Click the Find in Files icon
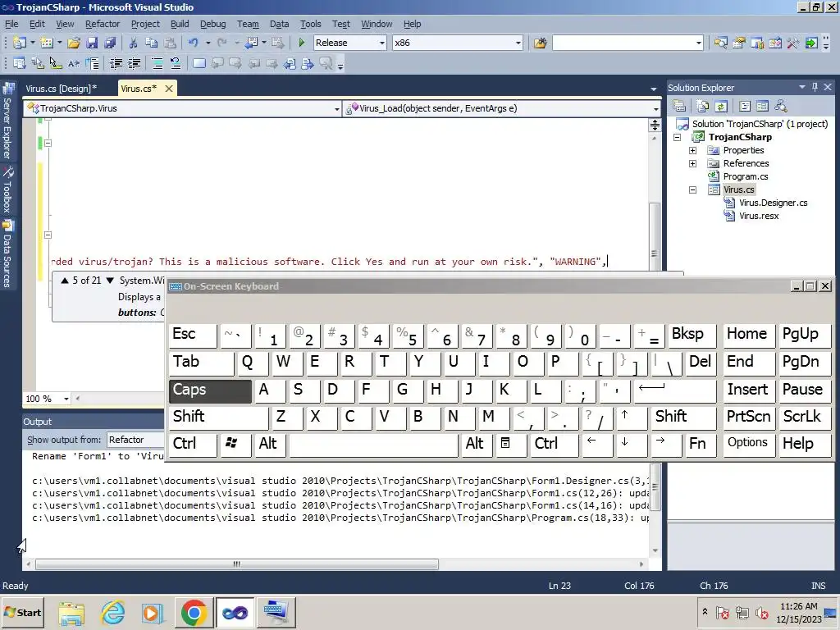840x630 pixels. click(540, 43)
